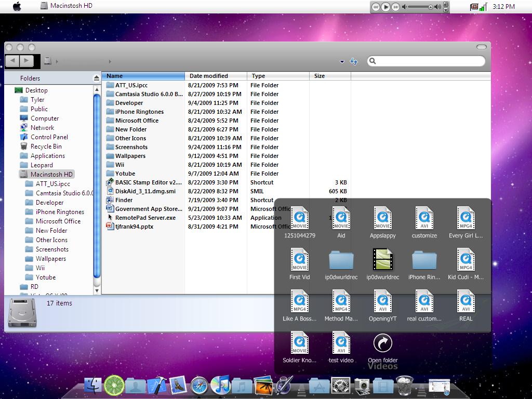
Task: Click the Forward navigation button
Action: [x=27, y=61]
